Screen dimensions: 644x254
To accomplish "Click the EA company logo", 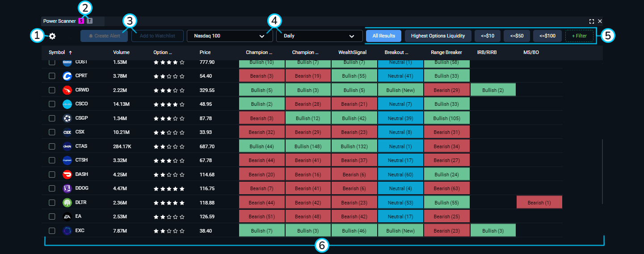I will [67, 217].
